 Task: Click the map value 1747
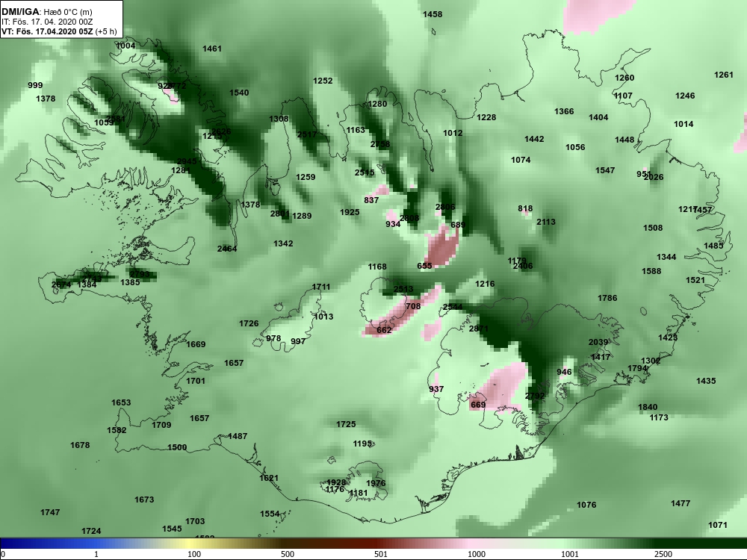[50, 512]
